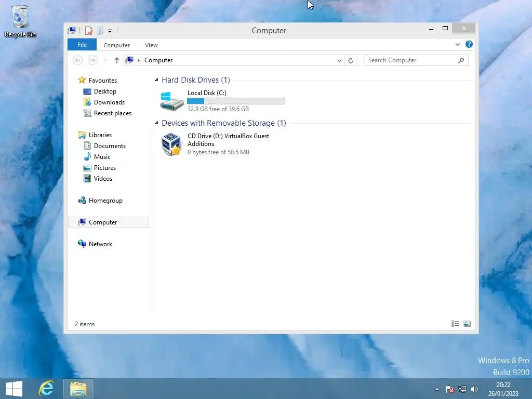Click CD Drive (D:) VirtualBox Guest Additions label
Screen dimensions: 532x399
pos(229,140)
